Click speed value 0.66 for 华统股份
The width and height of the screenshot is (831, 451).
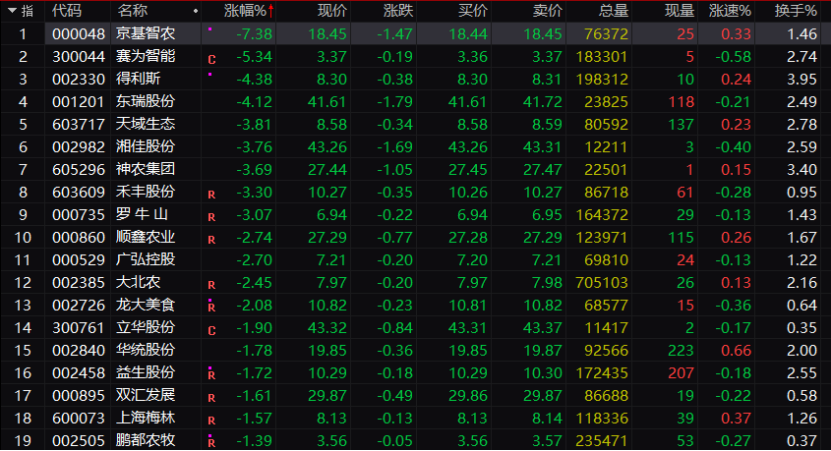736,350
